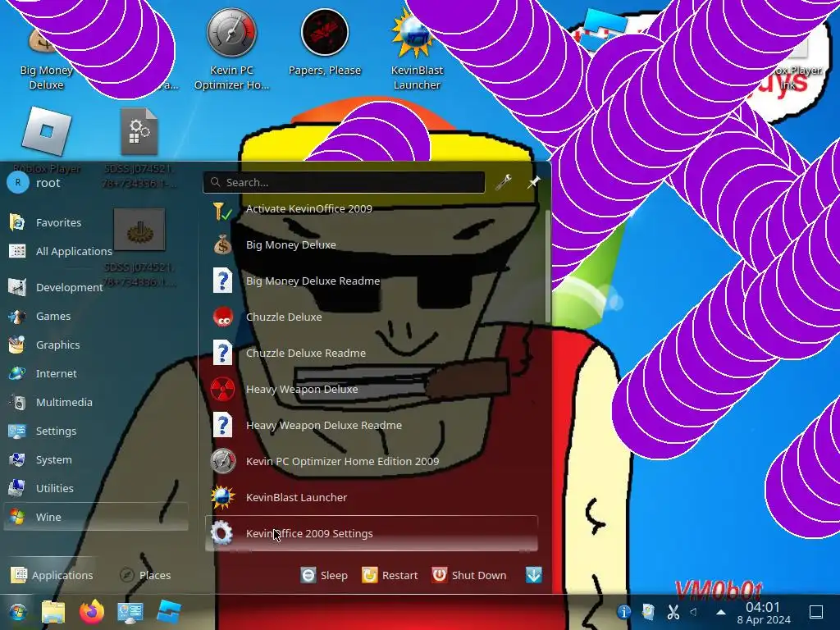The image size is (840, 630).
Task: Select the Development category
Action: click(x=97, y=287)
